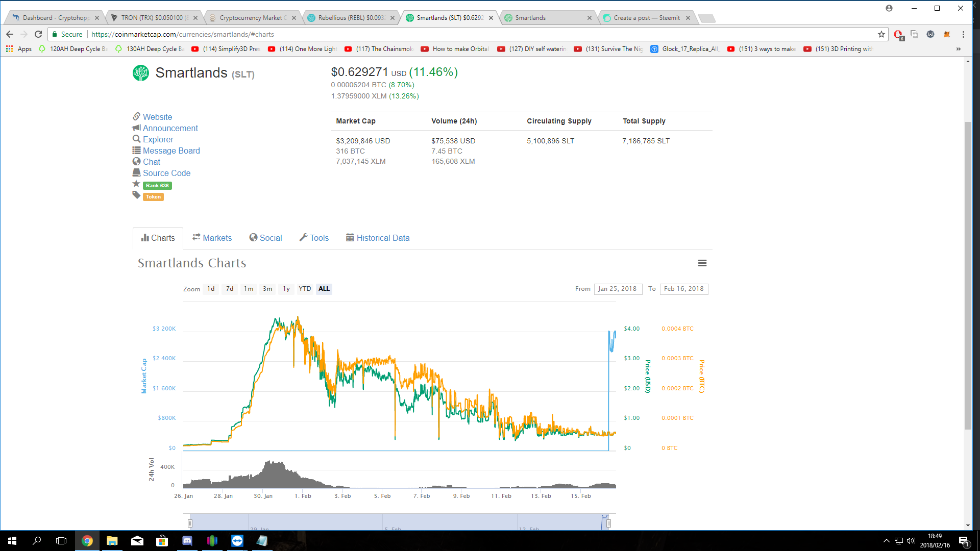Open TeamViewer from the taskbar
Viewport: 980px width, 551px height.
click(x=237, y=541)
